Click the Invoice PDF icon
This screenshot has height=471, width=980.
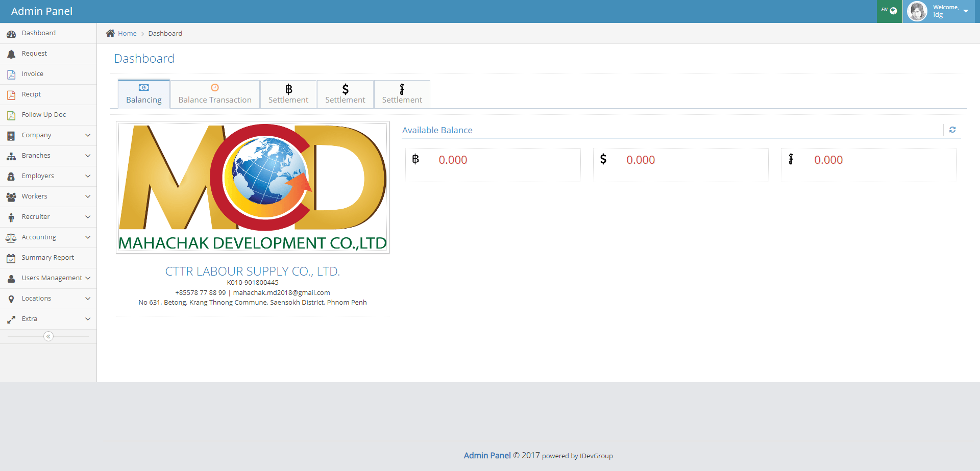(11, 75)
